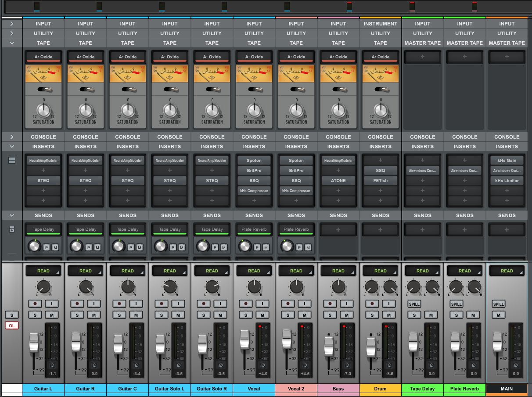Select the Tape Delay track name
This screenshot has height=397, width=532.
(423, 389)
